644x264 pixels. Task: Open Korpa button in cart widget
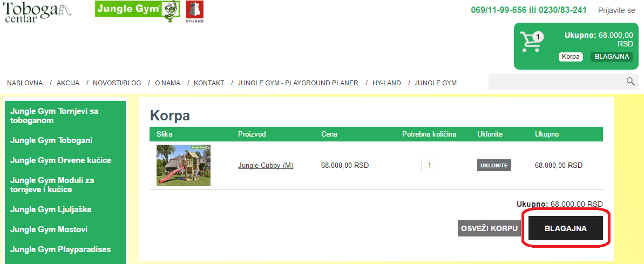coord(571,57)
